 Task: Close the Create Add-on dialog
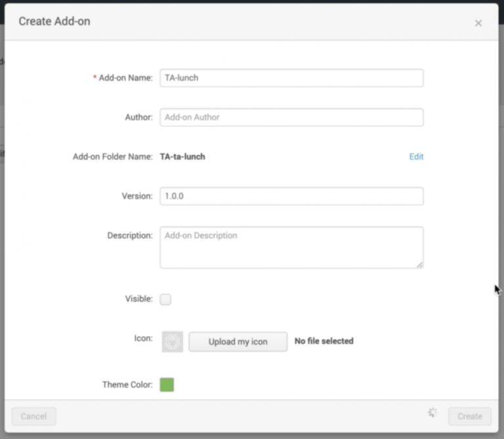[x=478, y=23]
